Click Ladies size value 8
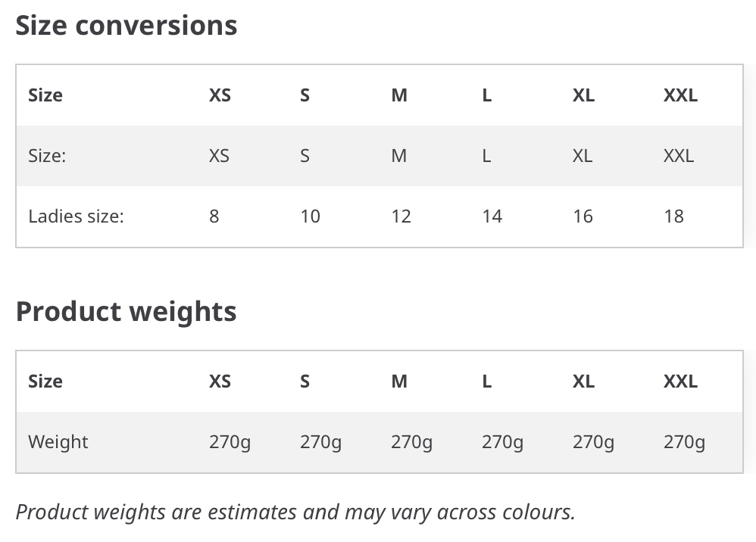The image size is (756, 542). click(x=214, y=216)
